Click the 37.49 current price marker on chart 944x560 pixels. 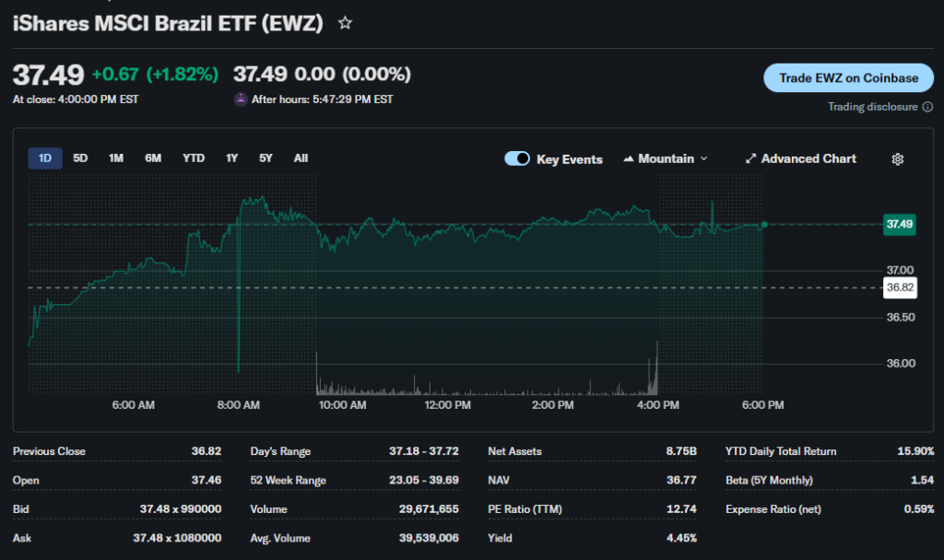tap(899, 224)
